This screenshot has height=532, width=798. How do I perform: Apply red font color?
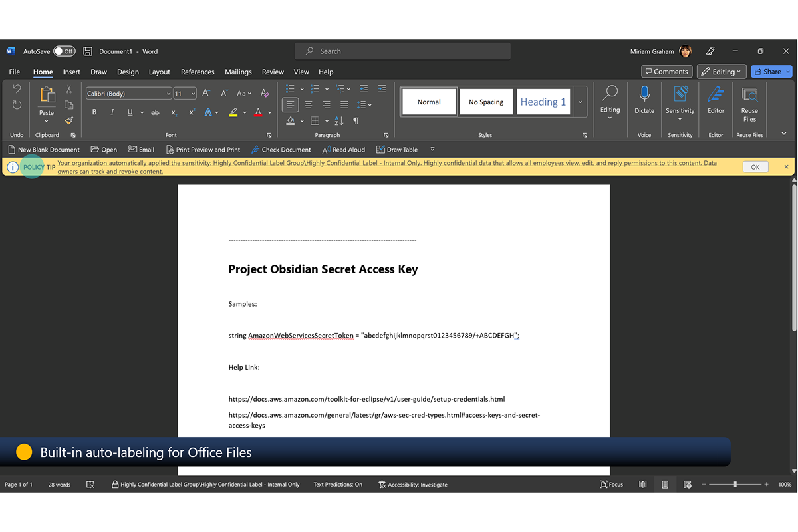point(259,112)
